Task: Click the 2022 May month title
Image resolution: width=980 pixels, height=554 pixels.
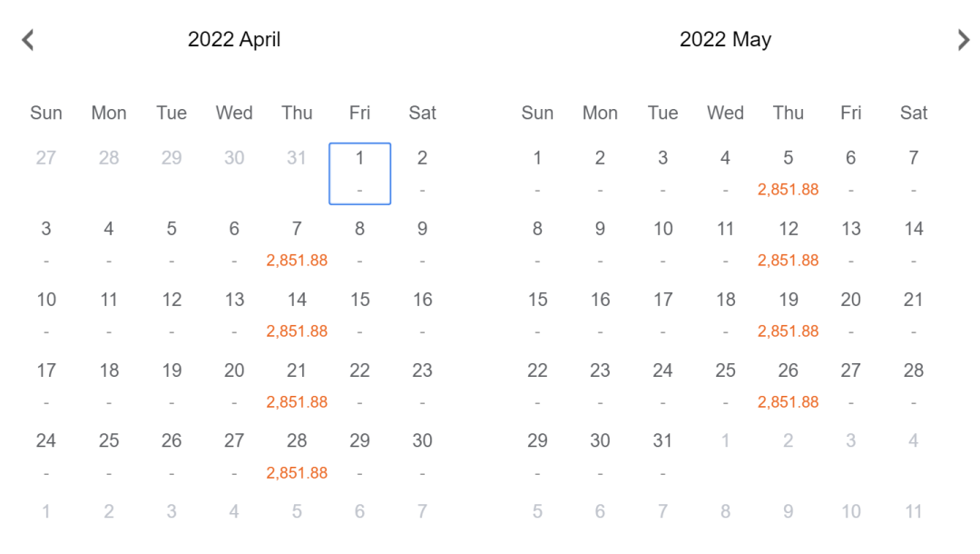Action: 725,39
